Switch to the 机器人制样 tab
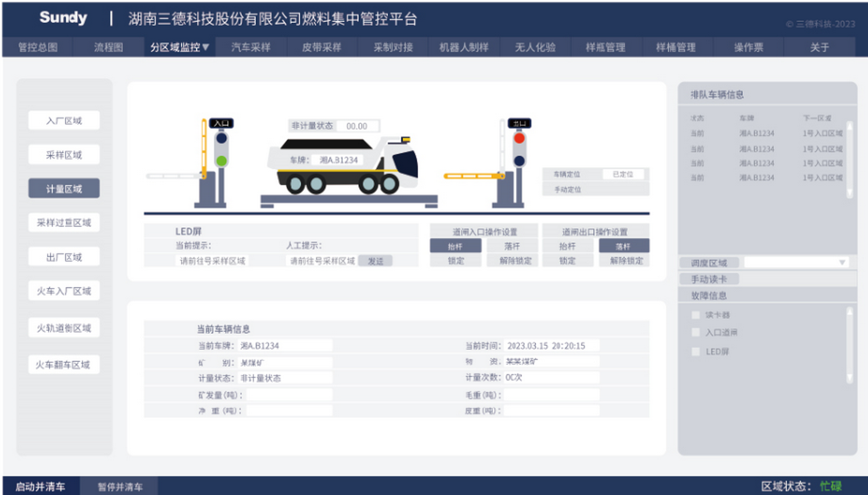This screenshot has width=868, height=495. point(464,47)
